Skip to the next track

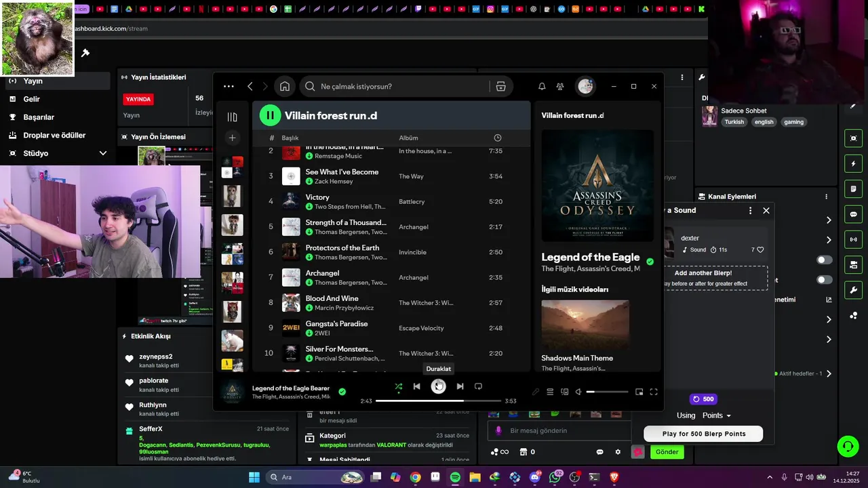click(460, 386)
